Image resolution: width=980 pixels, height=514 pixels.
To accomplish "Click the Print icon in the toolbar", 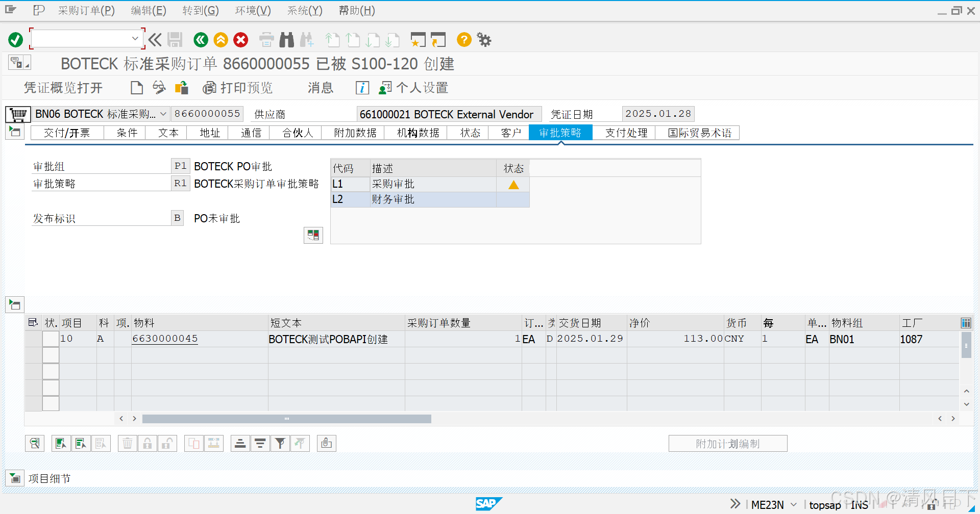I will (x=266, y=40).
